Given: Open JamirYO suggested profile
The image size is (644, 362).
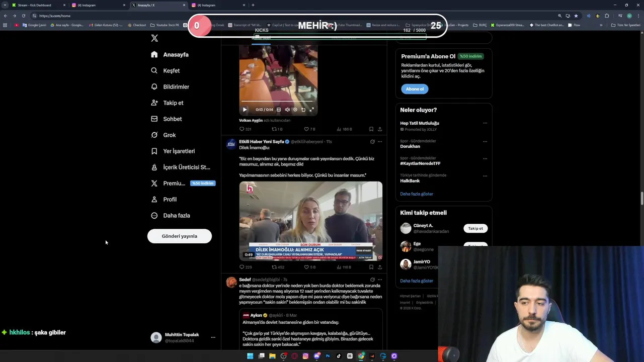Looking at the screenshot, I should coord(422,262).
